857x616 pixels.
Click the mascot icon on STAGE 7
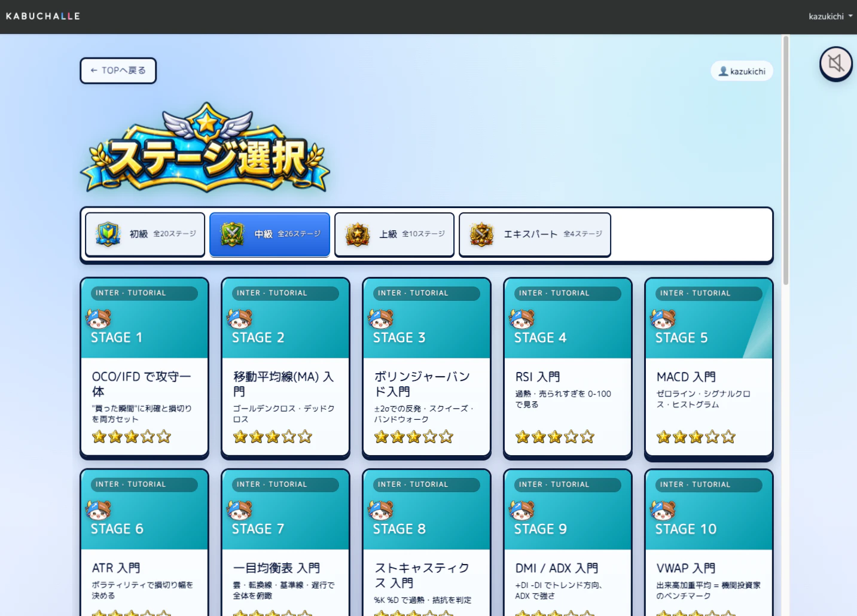point(240,511)
